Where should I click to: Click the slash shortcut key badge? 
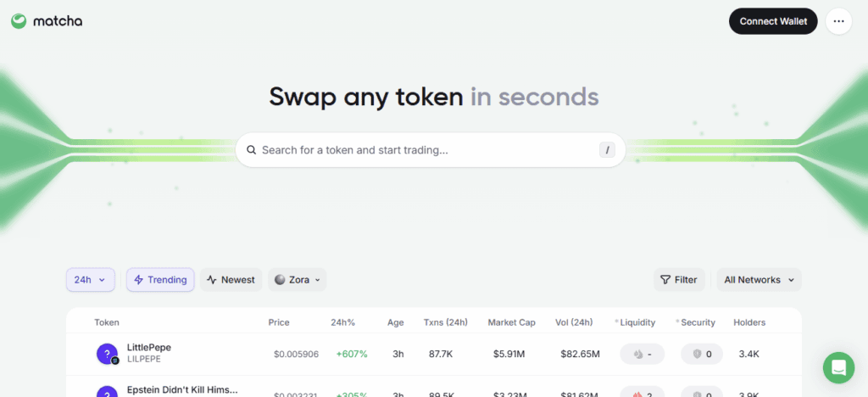[x=607, y=150]
